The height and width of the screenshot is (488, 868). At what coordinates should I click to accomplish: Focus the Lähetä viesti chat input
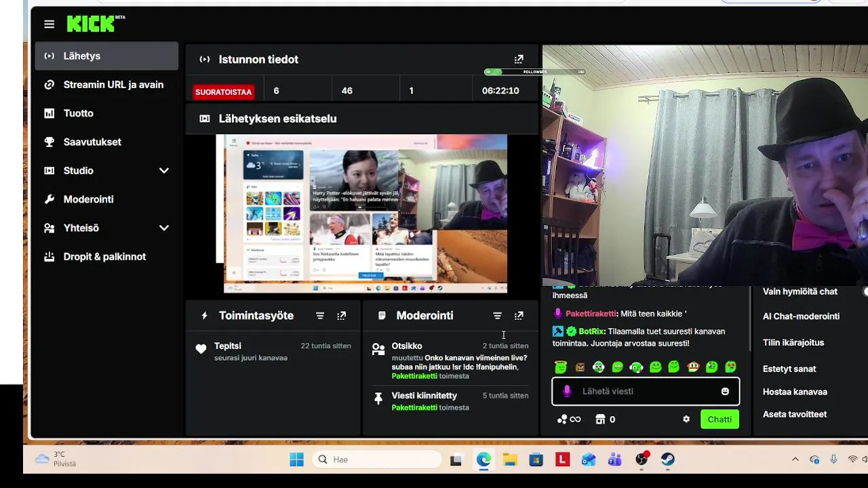coord(646,391)
